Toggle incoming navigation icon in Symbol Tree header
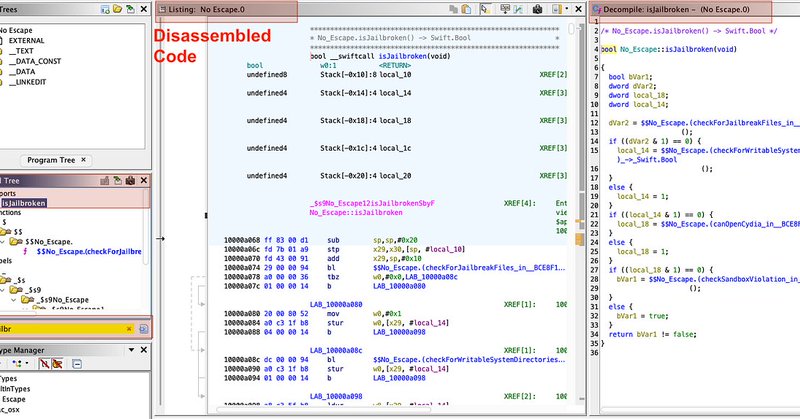Screen dimensions: 800x419 click(117, 181)
